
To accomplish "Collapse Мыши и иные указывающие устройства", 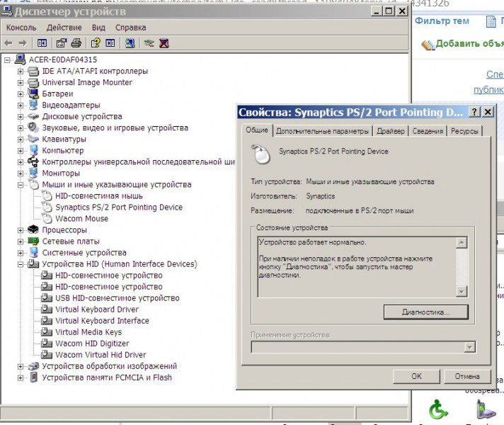I will [21, 185].
